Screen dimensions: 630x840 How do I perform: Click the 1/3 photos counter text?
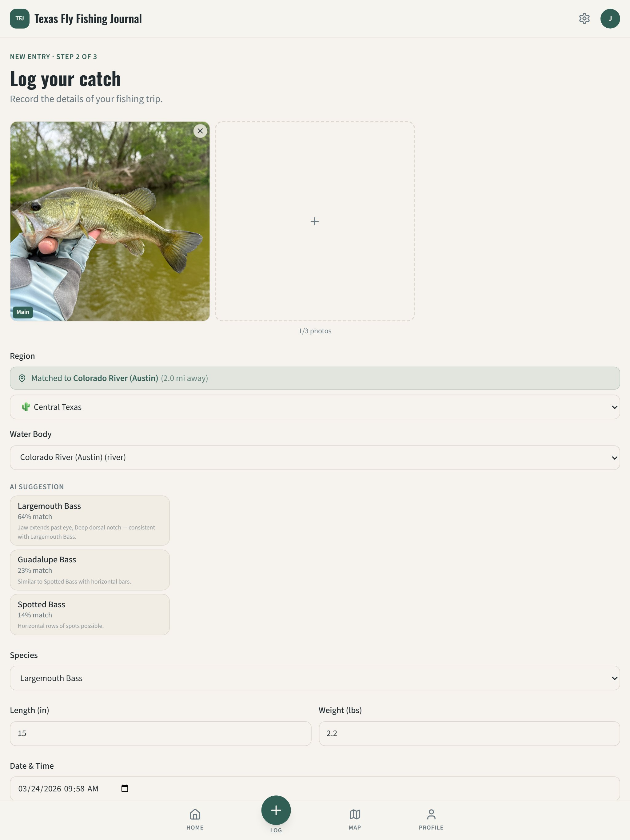coord(315,331)
